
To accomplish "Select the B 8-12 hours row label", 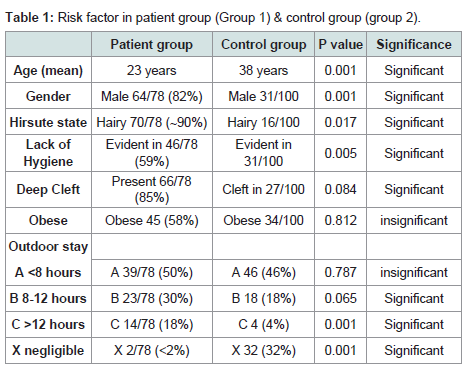I will pos(48,298).
